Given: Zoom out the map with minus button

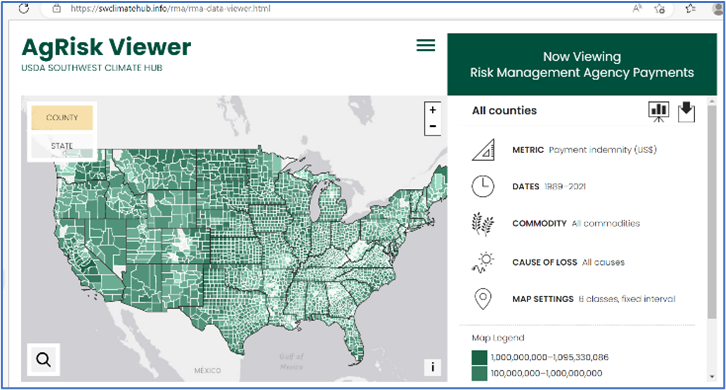Looking at the screenshot, I should [x=432, y=126].
